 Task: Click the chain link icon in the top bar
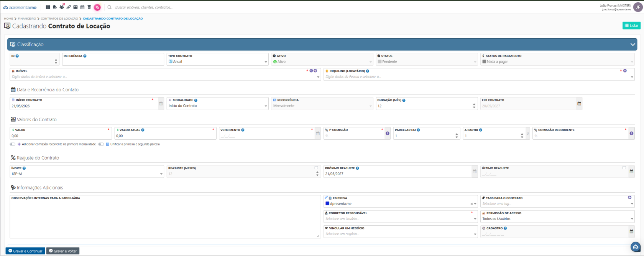coord(69,7)
